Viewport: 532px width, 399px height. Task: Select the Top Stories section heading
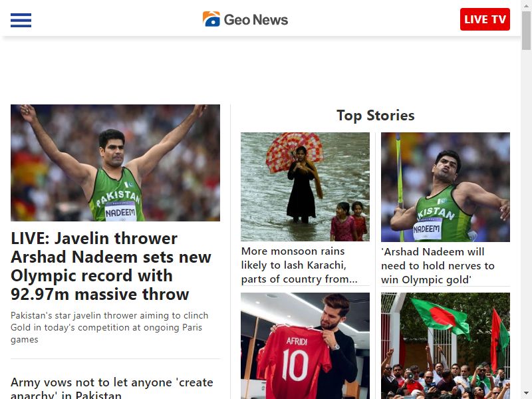click(375, 115)
